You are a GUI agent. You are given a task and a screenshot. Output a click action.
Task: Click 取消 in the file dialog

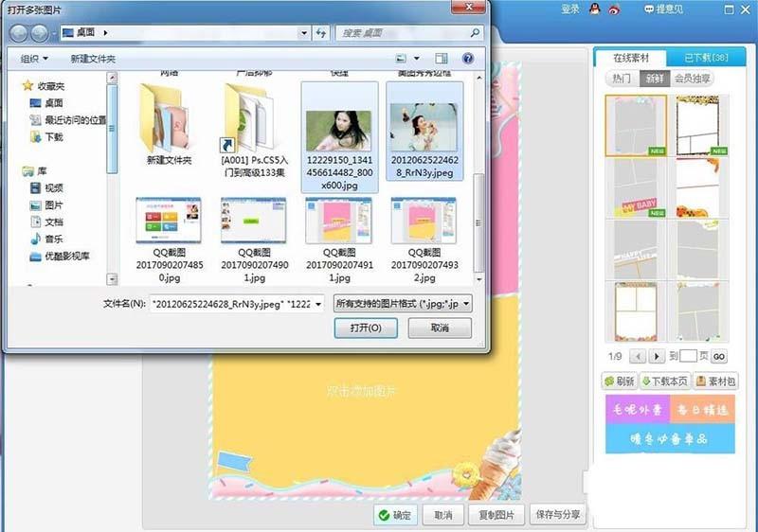pyautogui.click(x=439, y=328)
